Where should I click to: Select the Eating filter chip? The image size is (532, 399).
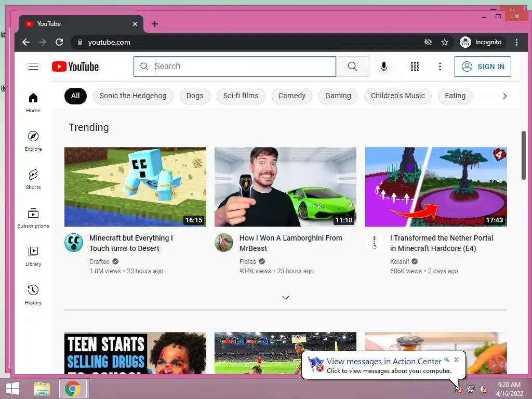point(455,96)
